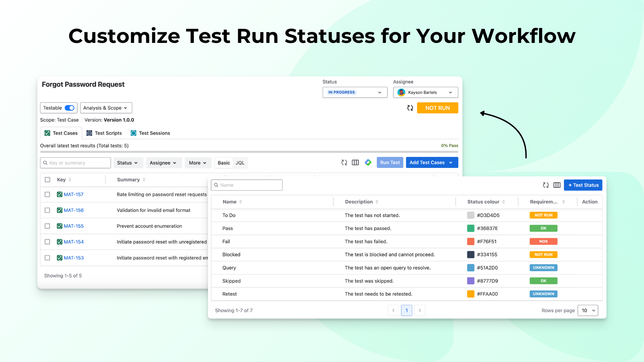Toggle the Testable switch

click(69, 108)
